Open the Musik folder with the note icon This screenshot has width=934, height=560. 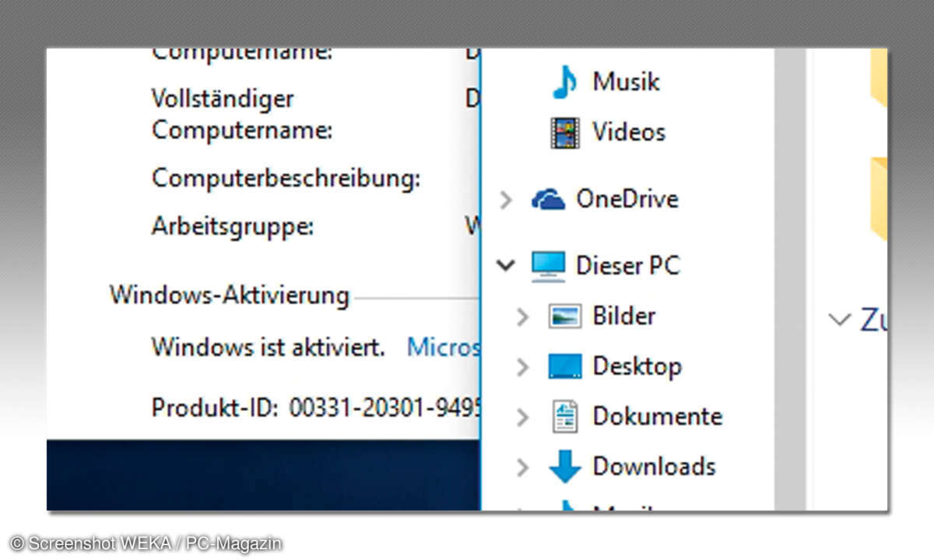[564, 82]
